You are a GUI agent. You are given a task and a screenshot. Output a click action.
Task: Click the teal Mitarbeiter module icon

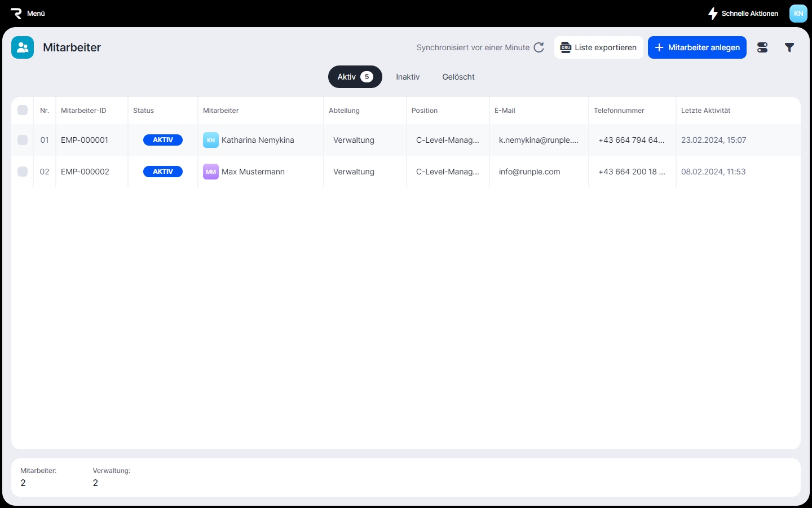pyautogui.click(x=23, y=47)
